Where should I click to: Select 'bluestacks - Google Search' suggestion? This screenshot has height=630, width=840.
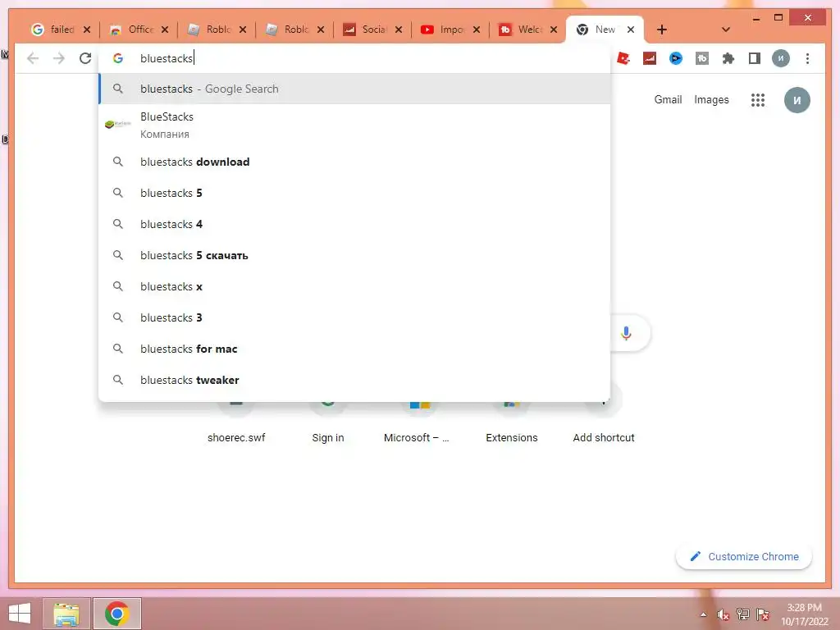(354, 89)
